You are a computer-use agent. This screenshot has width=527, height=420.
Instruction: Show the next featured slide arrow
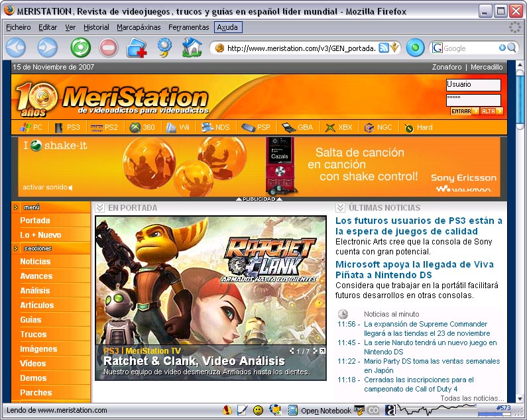point(315,351)
